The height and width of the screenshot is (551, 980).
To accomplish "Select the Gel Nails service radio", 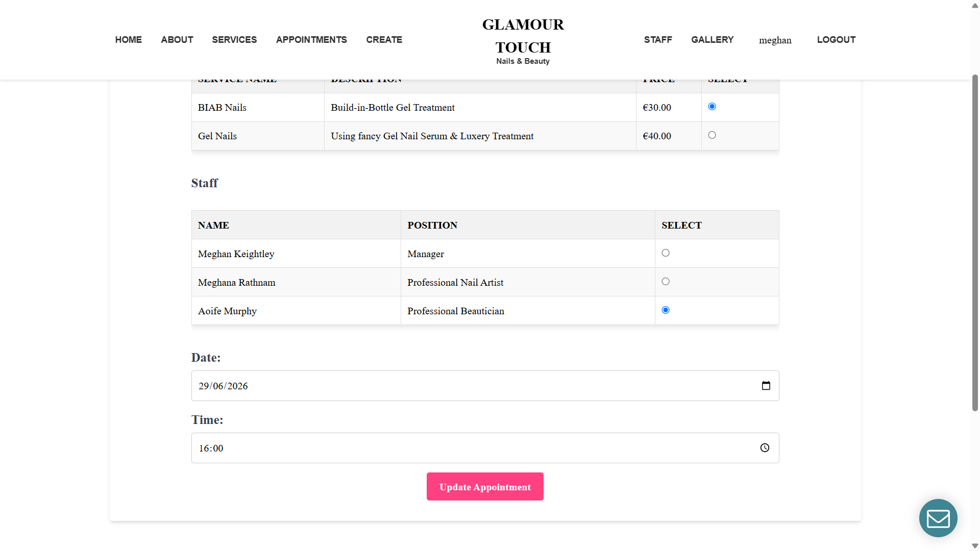I will point(712,135).
